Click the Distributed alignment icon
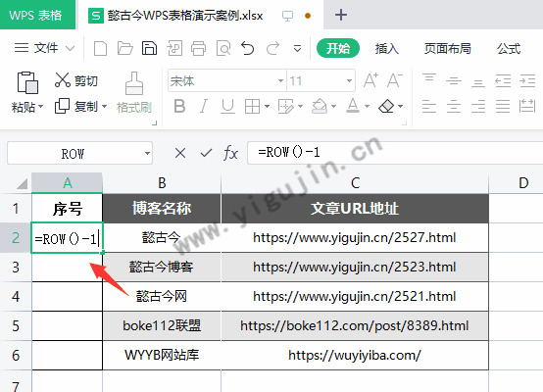This screenshot has height=392, width=543. pyautogui.click(x=527, y=106)
